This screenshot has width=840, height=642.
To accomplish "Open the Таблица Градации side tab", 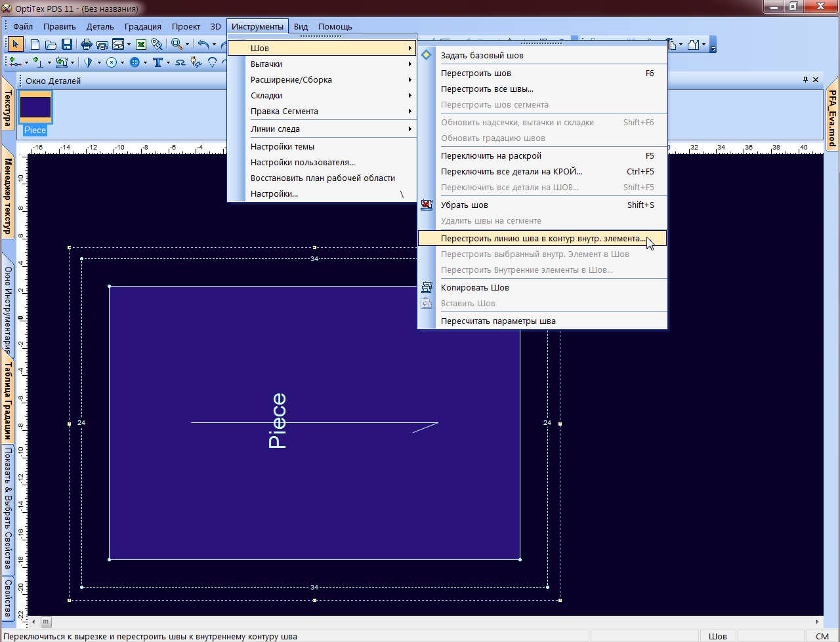I will (8, 400).
